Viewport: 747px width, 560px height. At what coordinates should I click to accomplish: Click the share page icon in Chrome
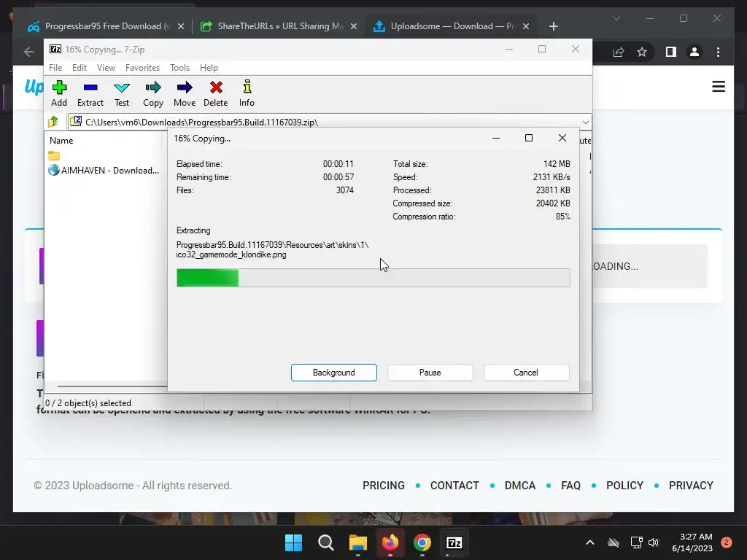click(619, 52)
